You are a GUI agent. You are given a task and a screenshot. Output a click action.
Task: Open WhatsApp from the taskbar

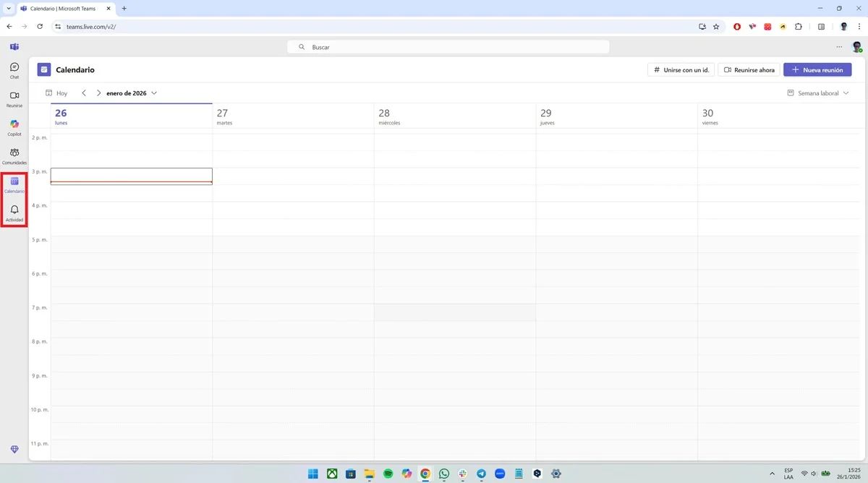[x=444, y=474]
